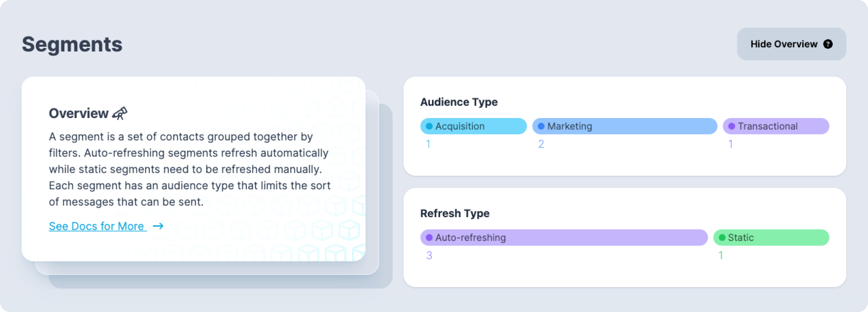This screenshot has width=868, height=312.
Task: Click the Auto-refreshing count number 3
Action: point(429,255)
